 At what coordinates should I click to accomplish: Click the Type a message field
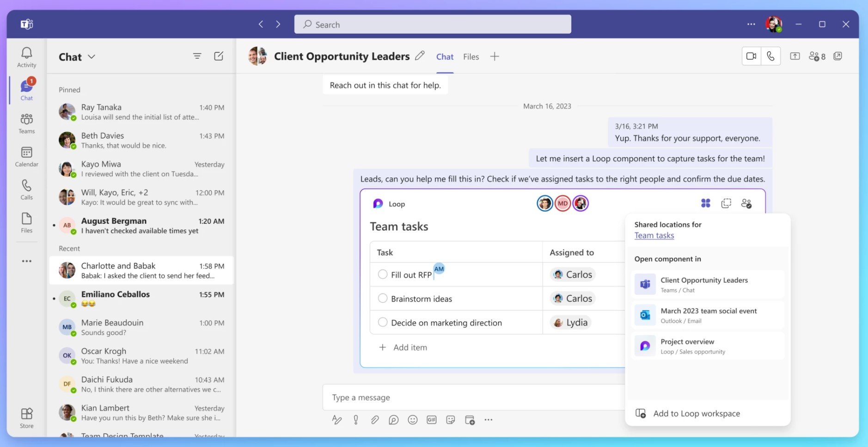[474, 397]
